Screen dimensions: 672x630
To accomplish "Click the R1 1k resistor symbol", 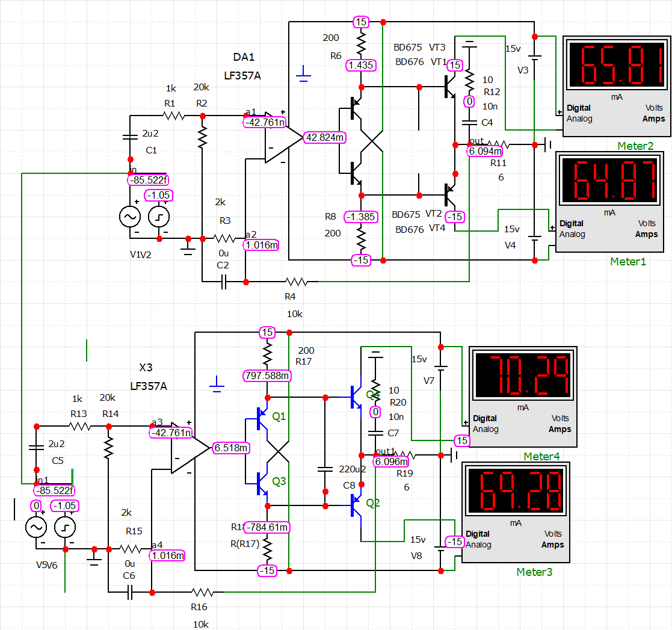I will (174, 116).
